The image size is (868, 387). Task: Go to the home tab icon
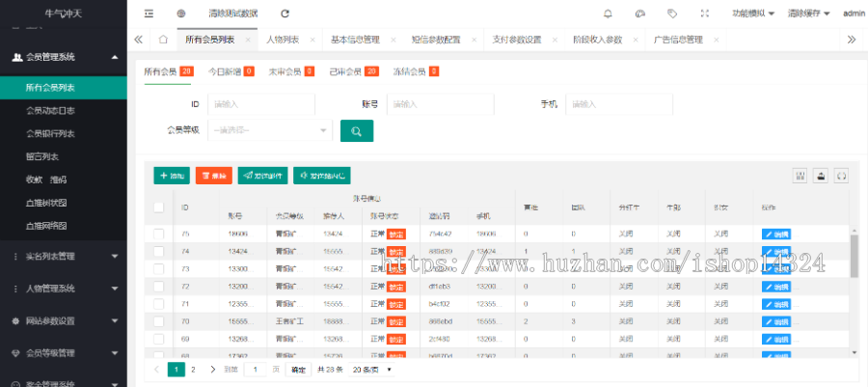coord(163,40)
